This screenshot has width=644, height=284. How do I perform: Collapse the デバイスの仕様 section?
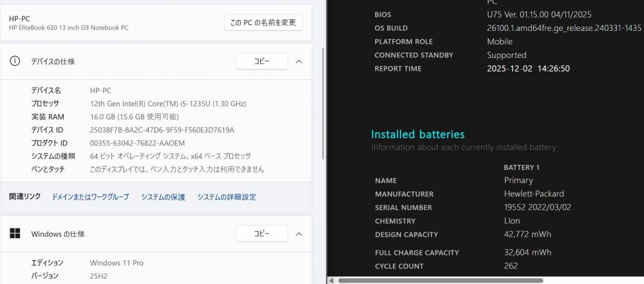[299, 61]
